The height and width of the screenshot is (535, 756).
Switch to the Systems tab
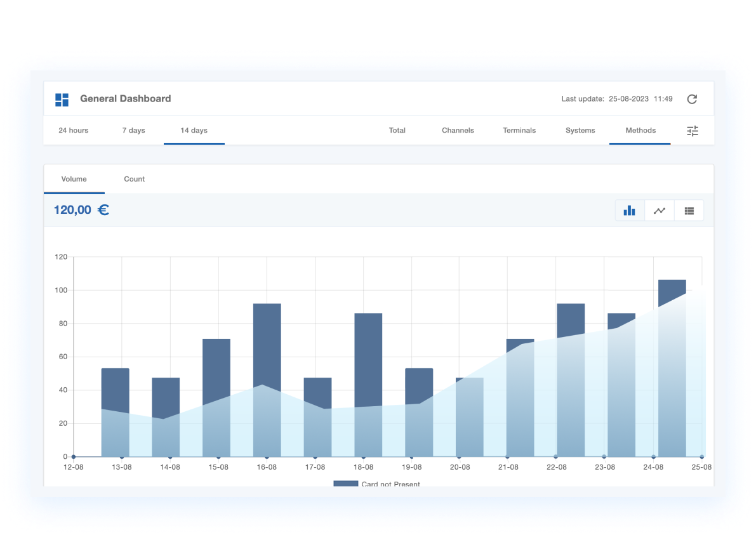click(x=580, y=131)
